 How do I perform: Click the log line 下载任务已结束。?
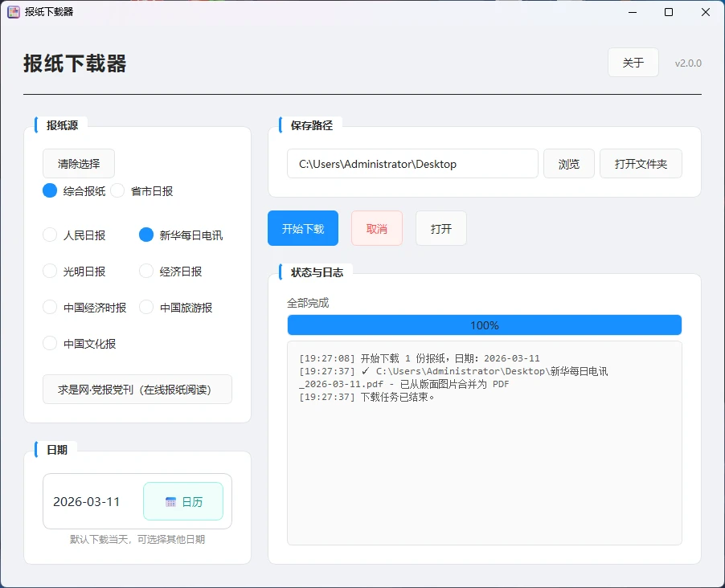tap(367, 397)
